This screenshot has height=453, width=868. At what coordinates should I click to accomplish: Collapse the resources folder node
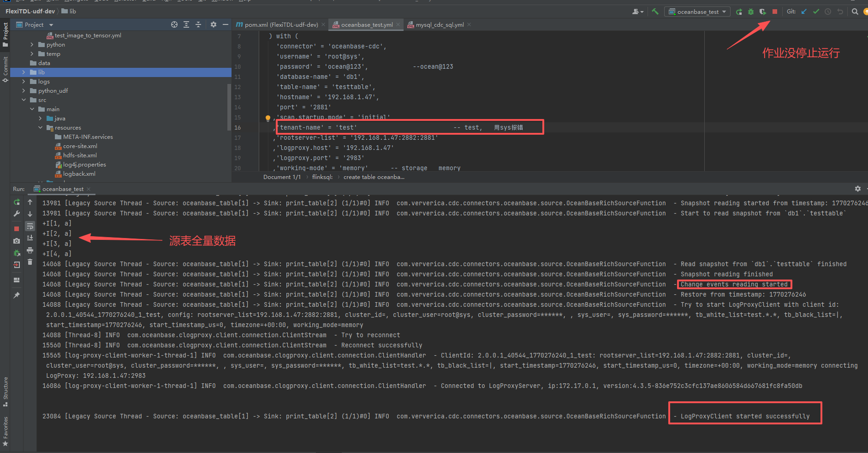point(41,128)
